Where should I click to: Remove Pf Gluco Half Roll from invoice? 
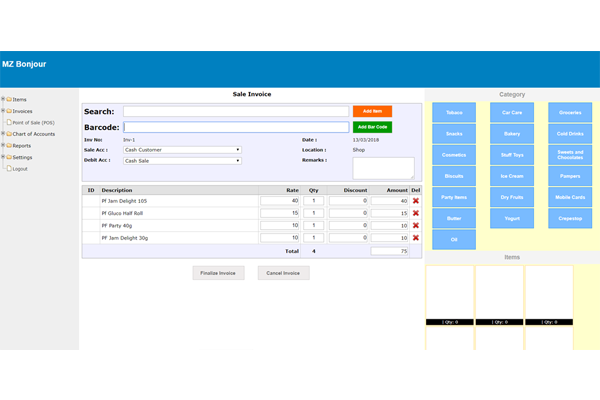coord(416,213)
